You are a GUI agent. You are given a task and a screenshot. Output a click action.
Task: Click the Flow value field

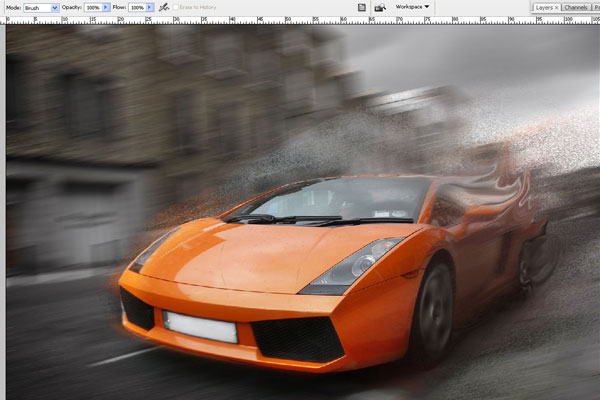(x=137, y=7)
